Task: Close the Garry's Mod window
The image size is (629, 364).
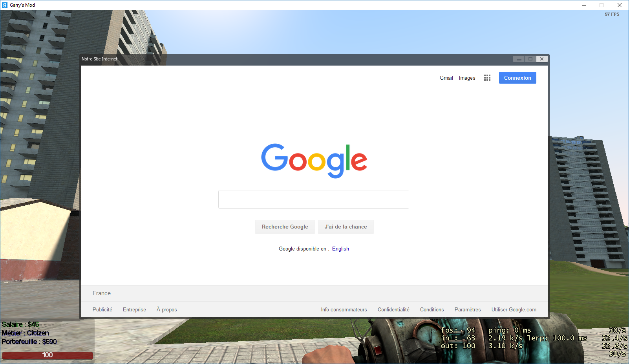Action: pos(620,5)
